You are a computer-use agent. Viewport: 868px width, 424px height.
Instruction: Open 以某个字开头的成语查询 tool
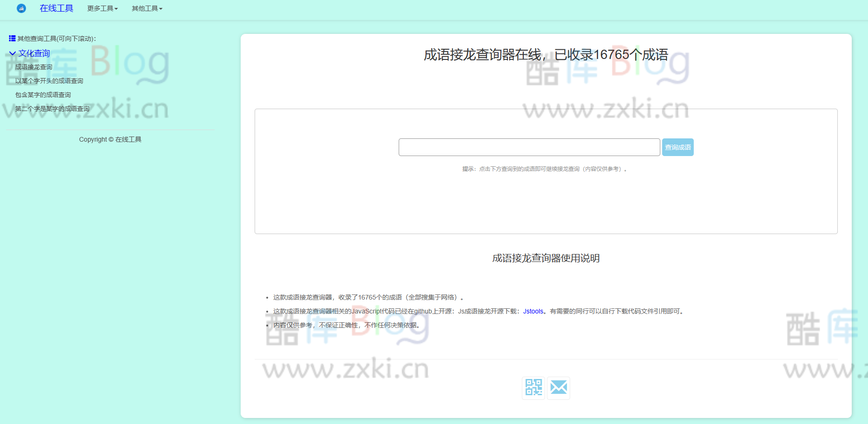pos(49,80)
